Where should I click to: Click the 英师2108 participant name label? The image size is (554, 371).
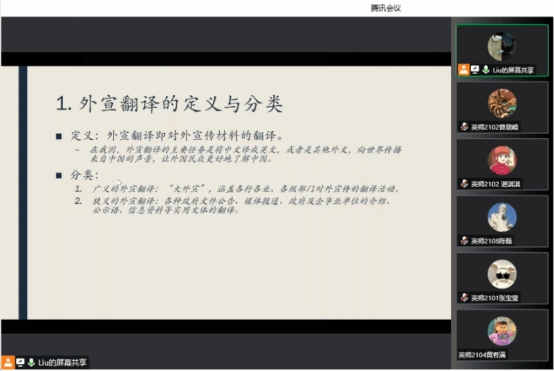[491, 241]
